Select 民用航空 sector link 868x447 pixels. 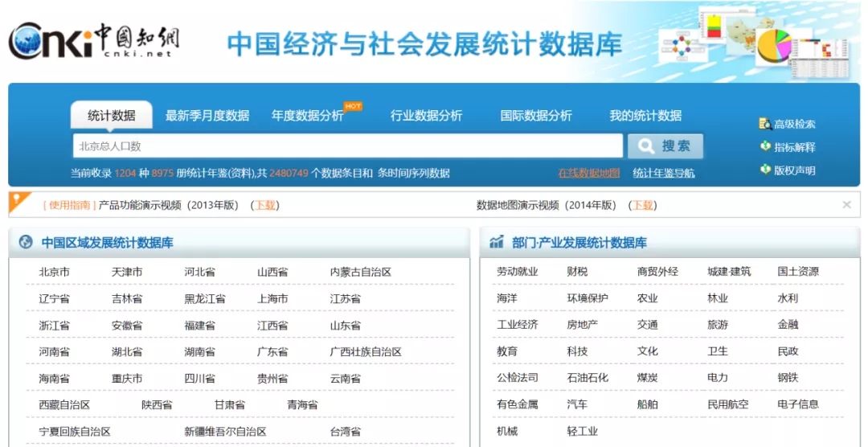728,404
